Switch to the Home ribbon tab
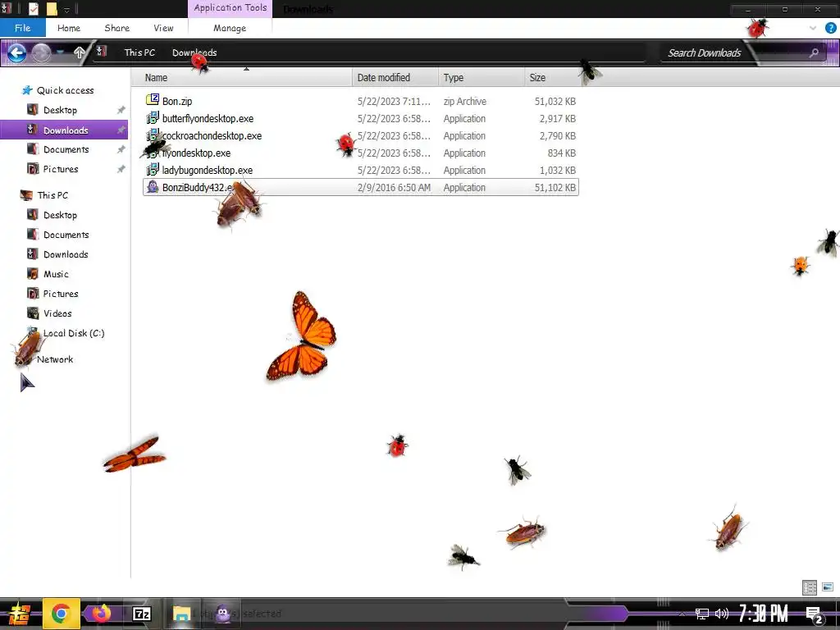Image resolution: width=840 pixels, height=630 pixels. click(x=69, y=28)
